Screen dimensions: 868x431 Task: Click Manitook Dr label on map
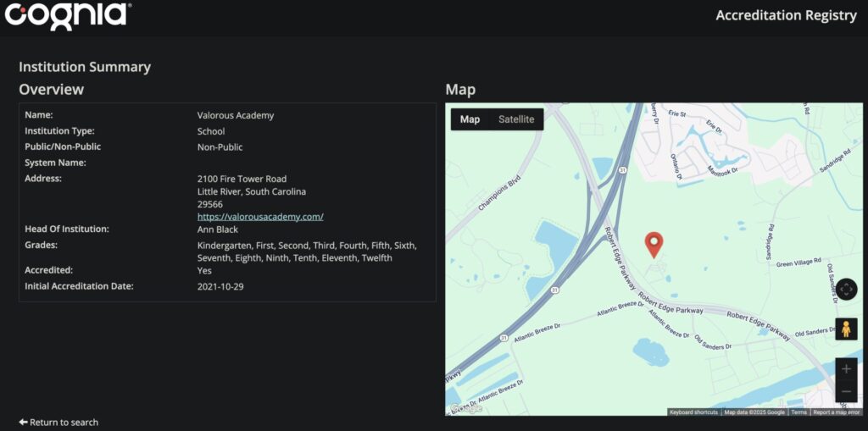[722, 172]
